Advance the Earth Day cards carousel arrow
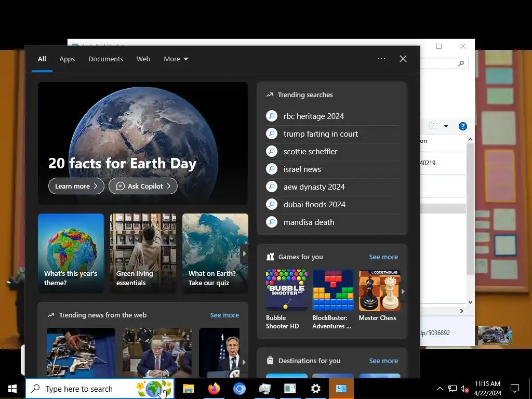532x399 pixels. click(x=244, y=254)
